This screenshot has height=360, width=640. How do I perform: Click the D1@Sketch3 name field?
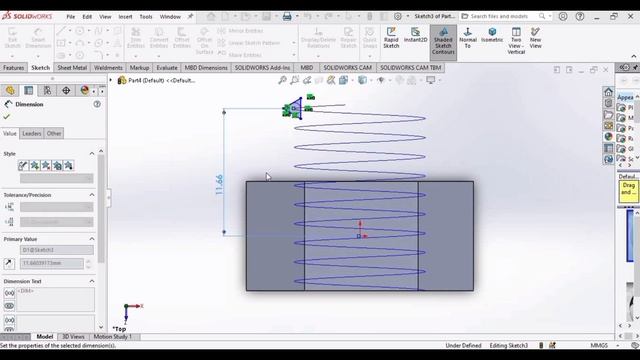[57, 250]
